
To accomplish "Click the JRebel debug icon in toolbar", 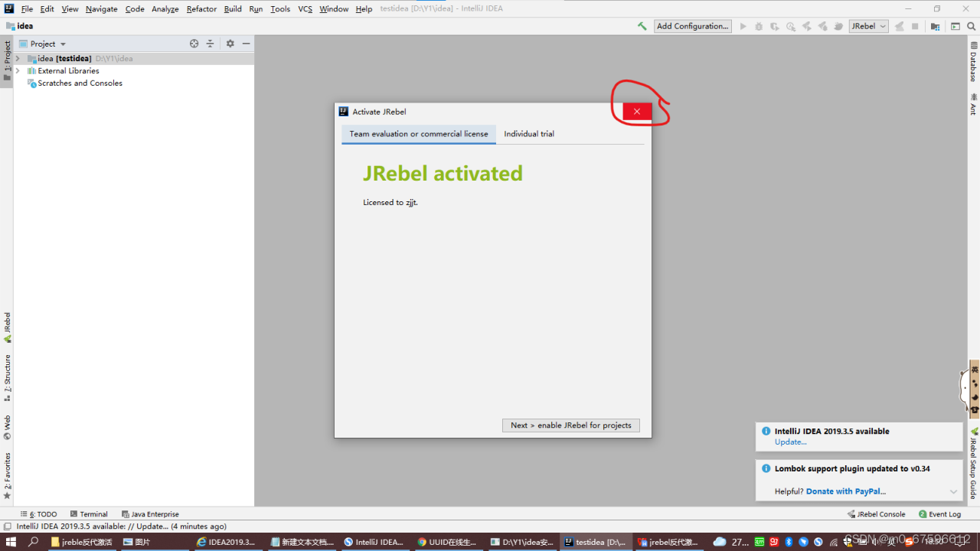I will coord(823,26).
